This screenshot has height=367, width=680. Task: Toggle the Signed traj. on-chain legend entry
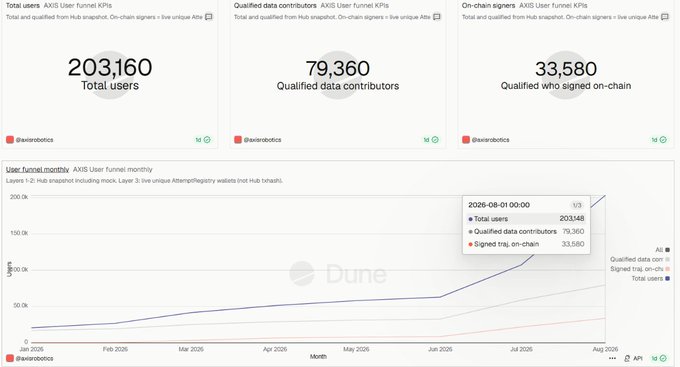(640, 269)
